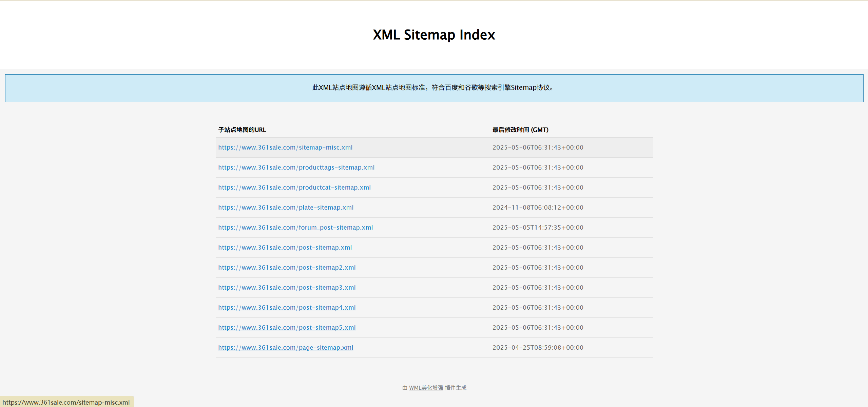The height and width of the screenshot is (407, 868).
Task: Click the blue XML站点地图 notice banner
Action: (x=434, y=88)
